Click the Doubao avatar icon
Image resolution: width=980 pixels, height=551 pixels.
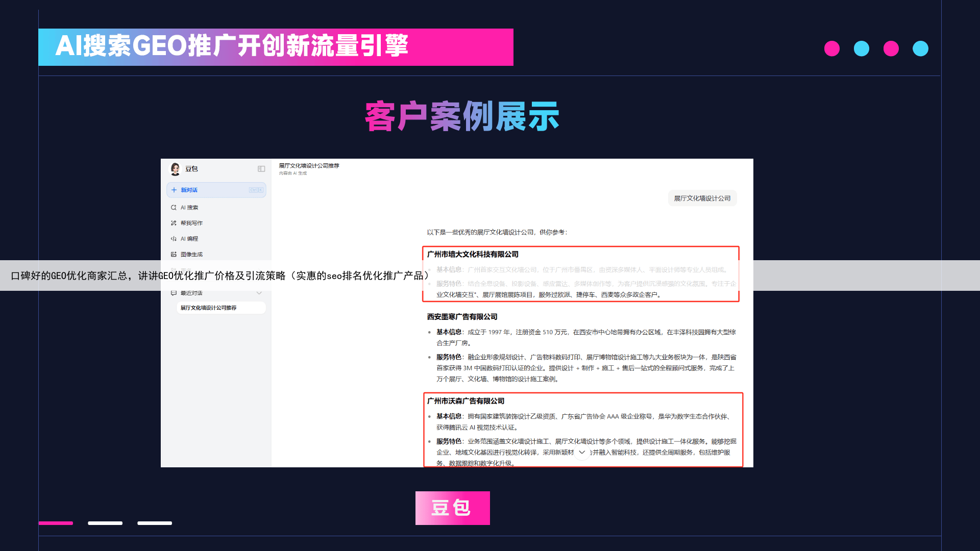pyautogui.click(x=175, y=169)
